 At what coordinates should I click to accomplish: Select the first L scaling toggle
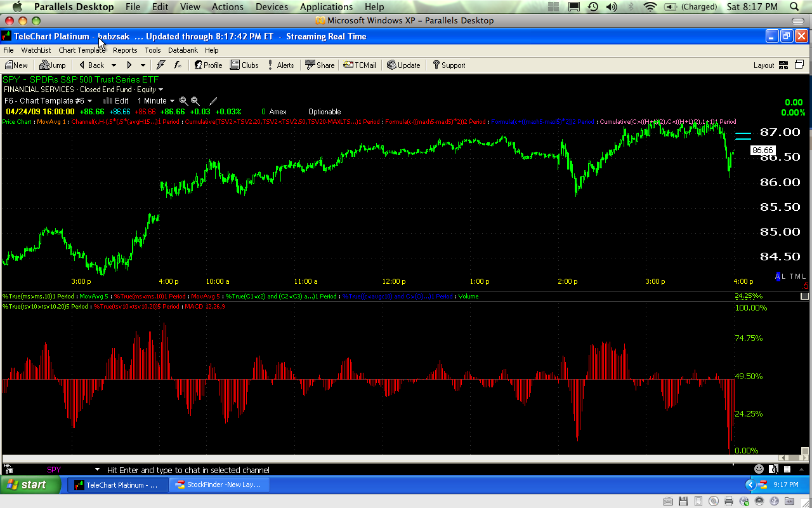tap(784, 276)
